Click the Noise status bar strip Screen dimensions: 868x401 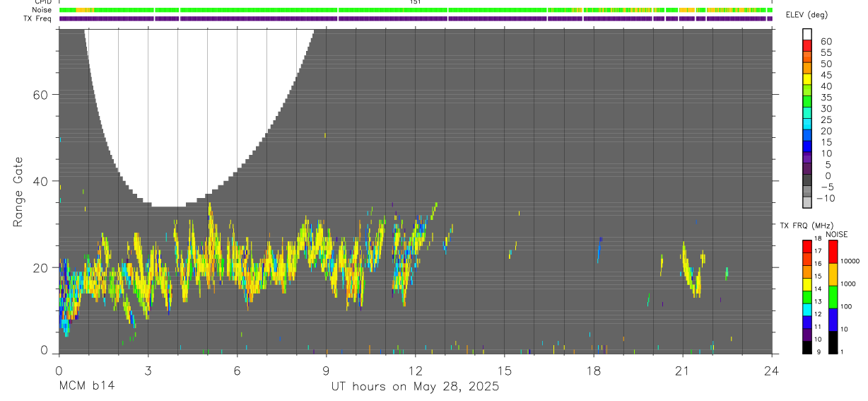[416, 10]
